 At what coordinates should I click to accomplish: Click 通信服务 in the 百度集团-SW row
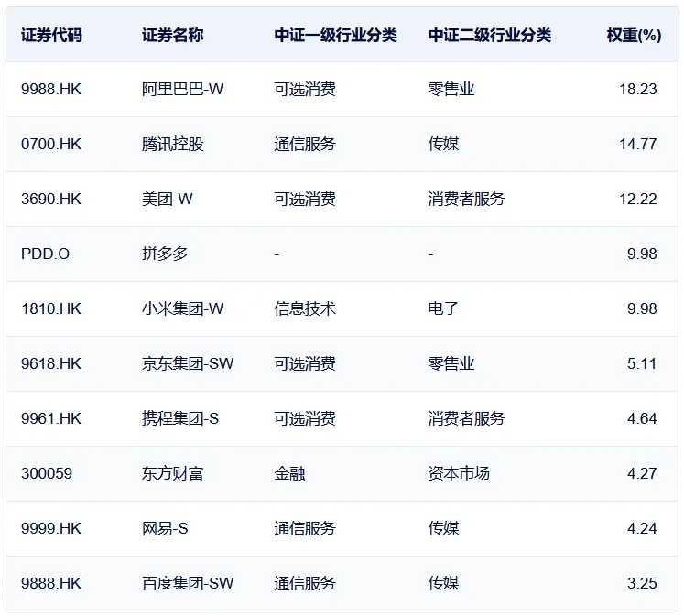(x=305, y=584)
